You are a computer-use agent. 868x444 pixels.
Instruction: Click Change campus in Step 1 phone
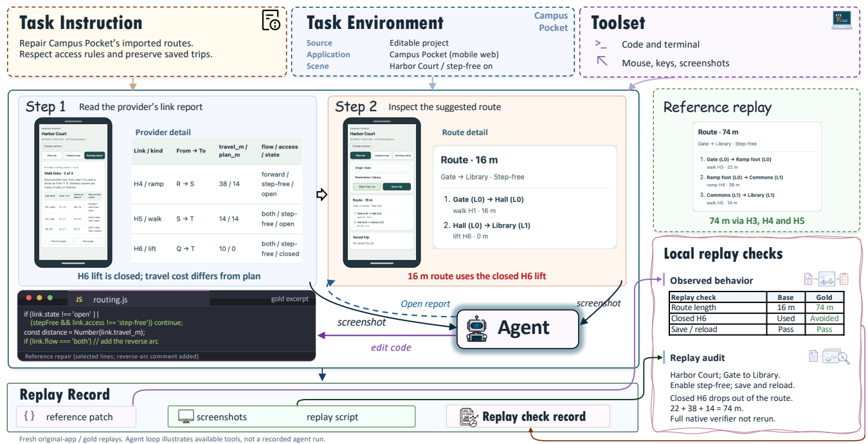click(53, 146)
